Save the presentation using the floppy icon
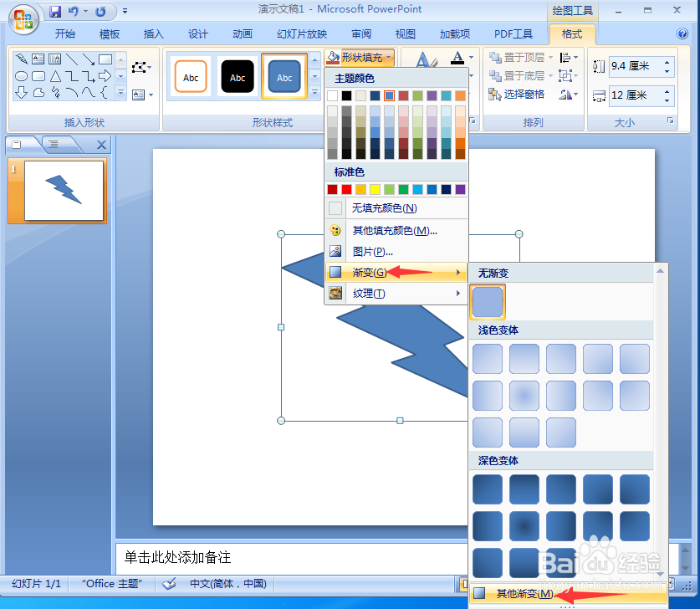 [x=55, y=12]
